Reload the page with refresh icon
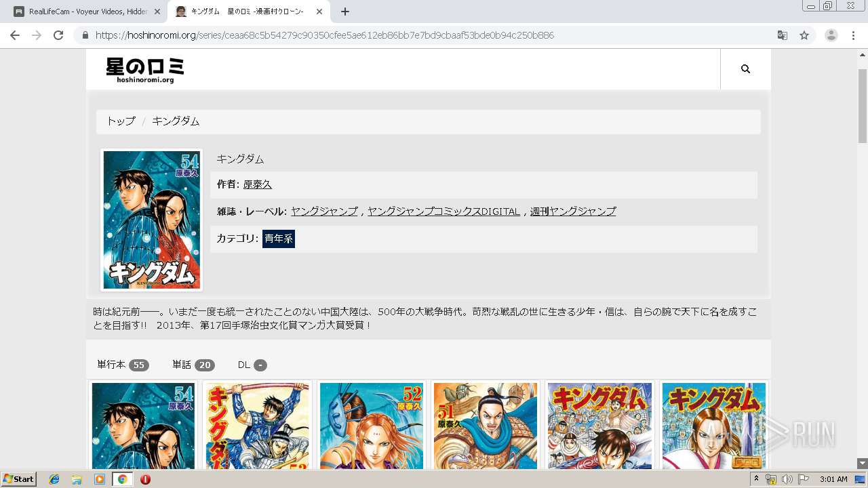The image size is (868, 488). (x=58, y=35)
